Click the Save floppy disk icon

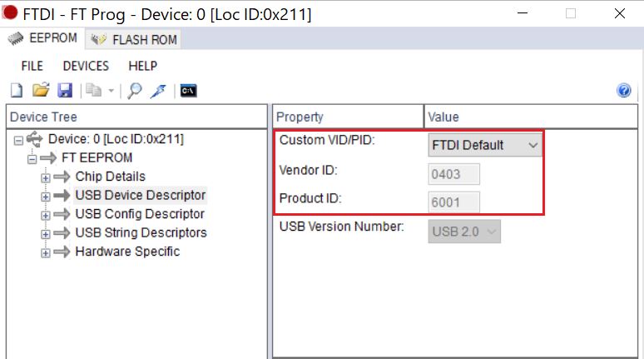tap(64, 91)
